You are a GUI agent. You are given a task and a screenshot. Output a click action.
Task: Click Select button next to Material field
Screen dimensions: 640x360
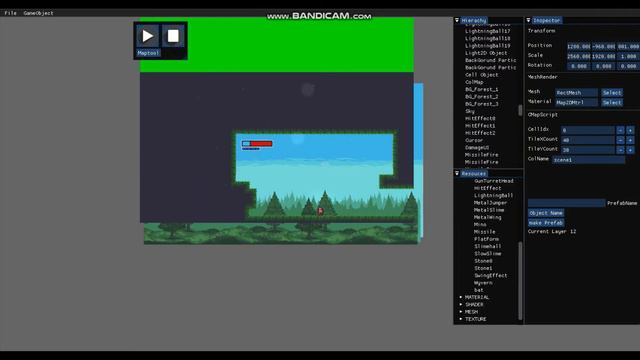click(x=612, y=102)
